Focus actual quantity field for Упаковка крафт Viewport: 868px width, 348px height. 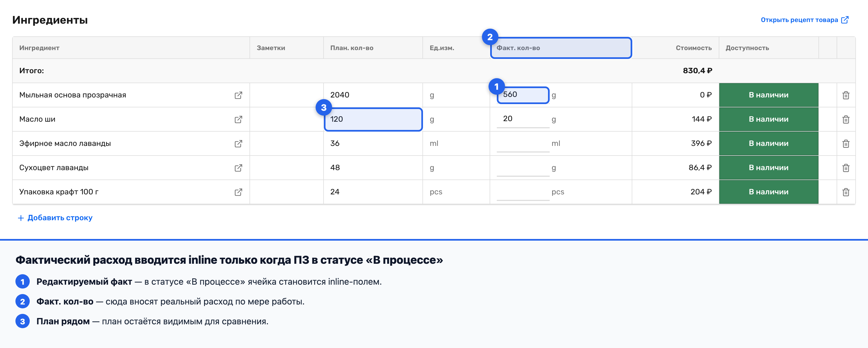[x=523, y=192]
